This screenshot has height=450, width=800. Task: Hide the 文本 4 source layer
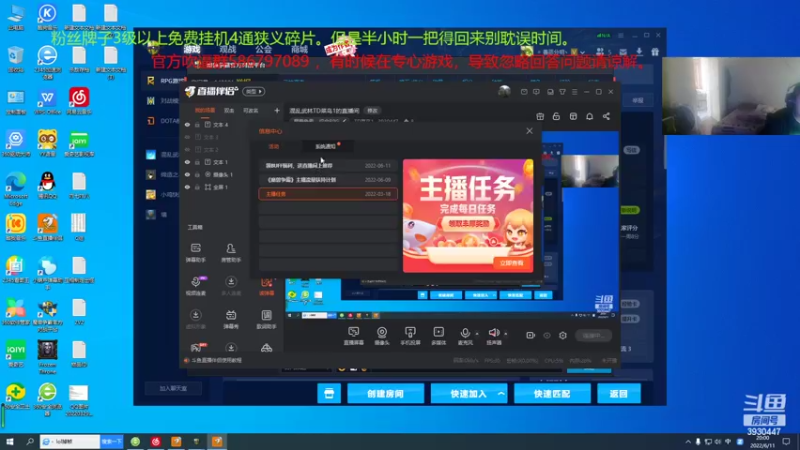click(x=187, y=124)
